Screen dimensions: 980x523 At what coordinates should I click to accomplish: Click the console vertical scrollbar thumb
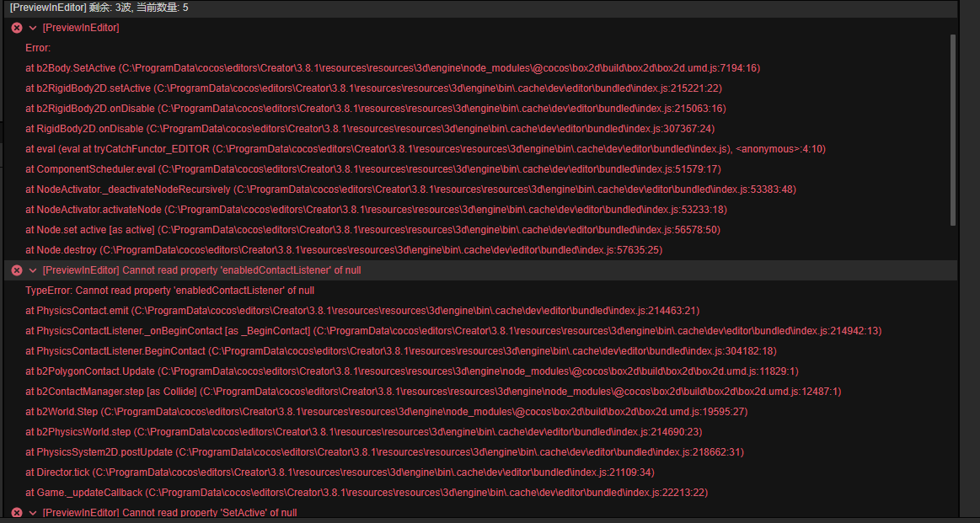point(952,130)
